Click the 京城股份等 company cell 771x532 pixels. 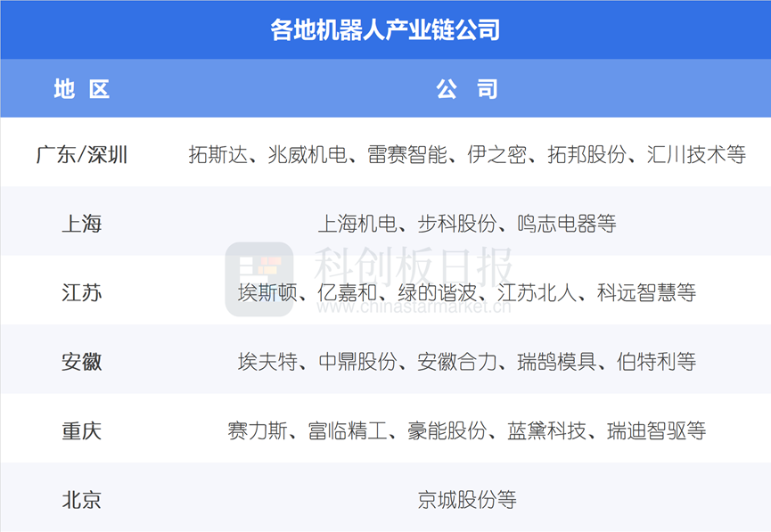point(466,500)
